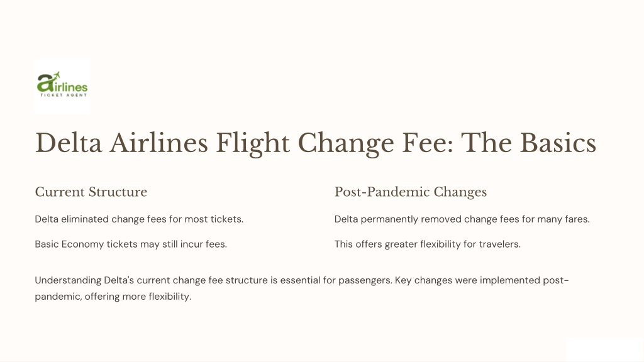Click 'Delta permanently removed change fees for many fares.'

pos(462,219)
